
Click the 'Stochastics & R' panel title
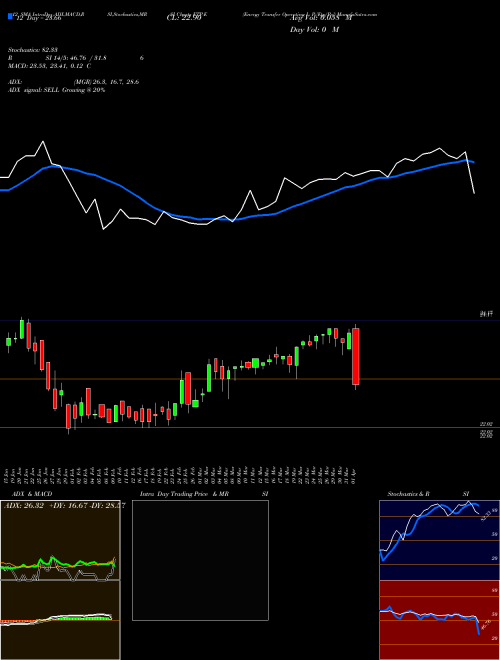tap(409, 494)
